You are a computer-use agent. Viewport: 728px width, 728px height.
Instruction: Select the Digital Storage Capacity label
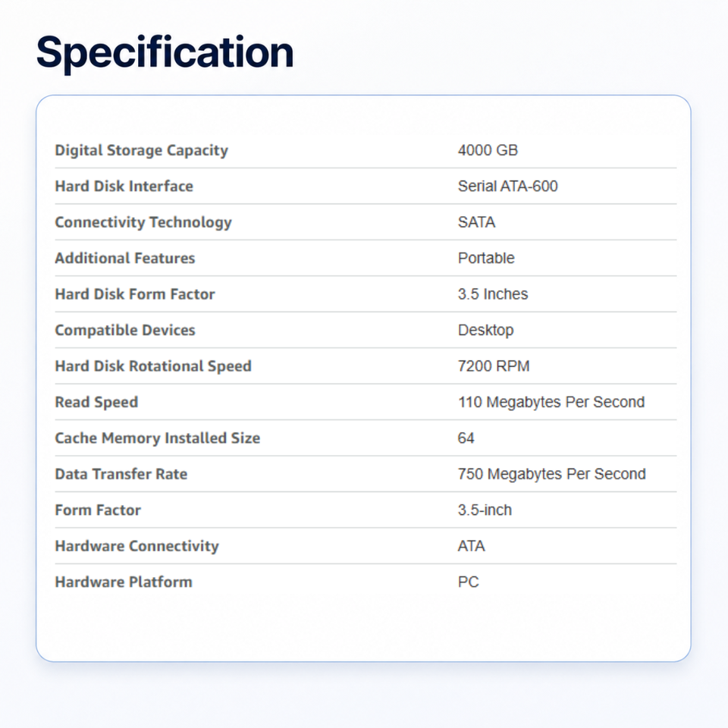click(x=142, y=150)
